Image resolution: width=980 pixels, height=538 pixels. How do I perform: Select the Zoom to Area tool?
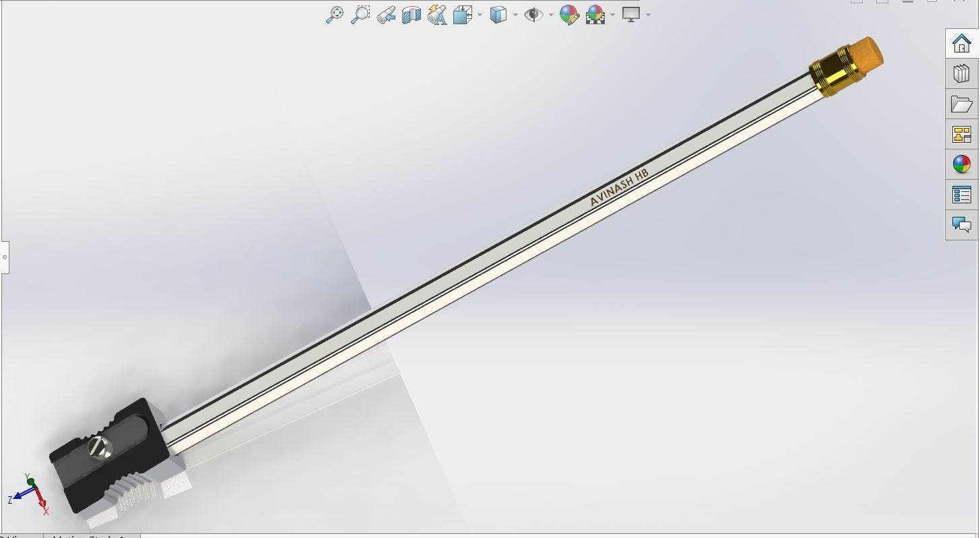point(360,14)
